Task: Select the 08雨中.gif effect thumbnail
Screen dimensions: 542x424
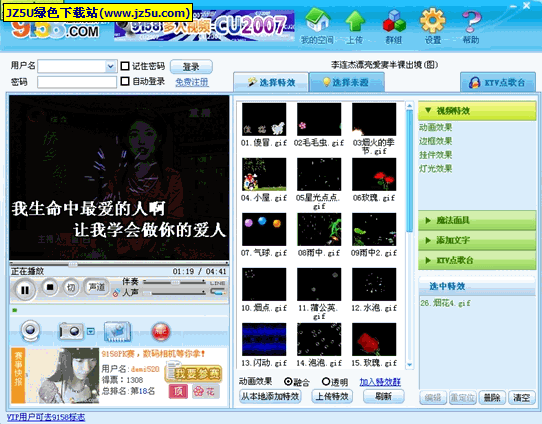Action: pos(319,229)
